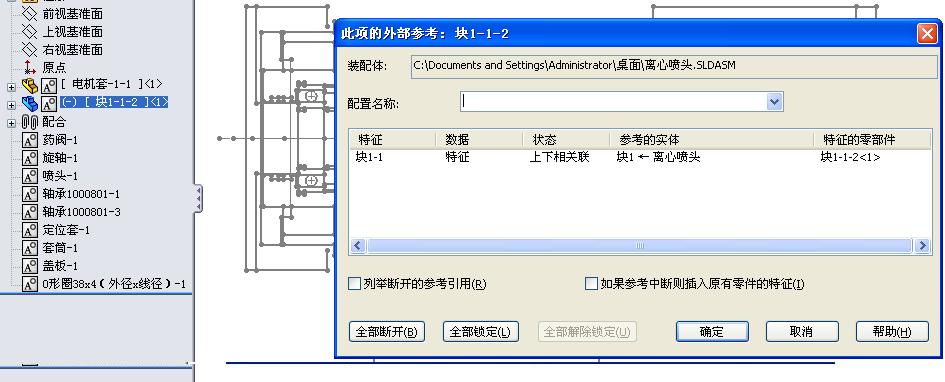
Task: Click the 取消 button
Action: tap(802, 331)
